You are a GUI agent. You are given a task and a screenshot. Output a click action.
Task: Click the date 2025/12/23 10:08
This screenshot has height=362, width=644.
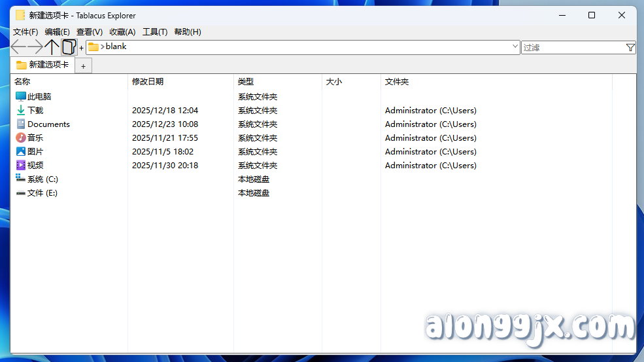(165, 124)
